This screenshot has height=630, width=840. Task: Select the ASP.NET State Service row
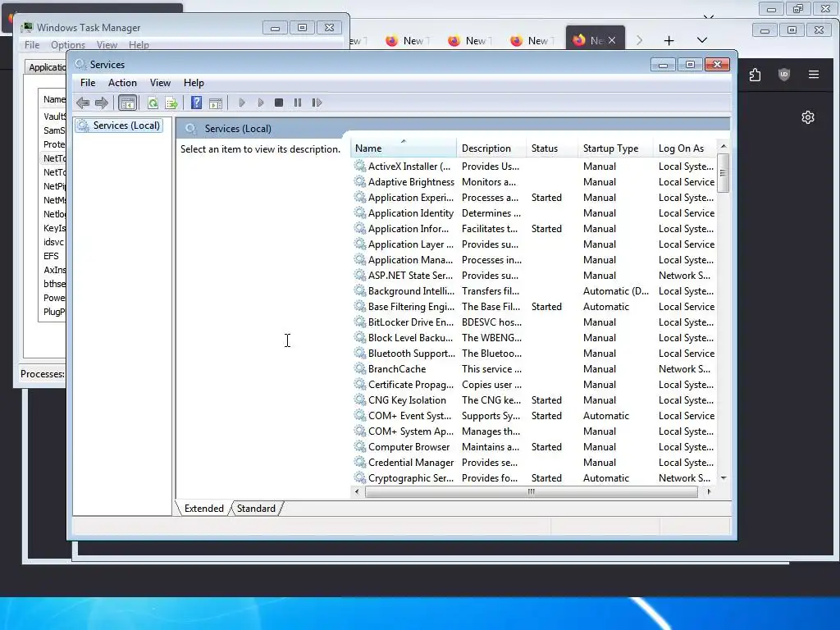pos(535,276)
